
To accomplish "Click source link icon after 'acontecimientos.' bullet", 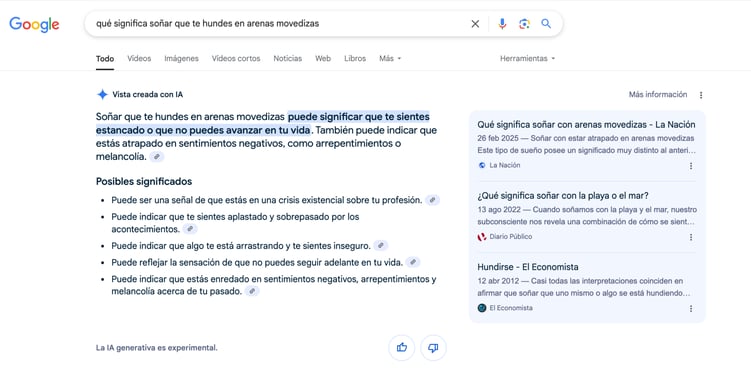I will coord(190,229).
